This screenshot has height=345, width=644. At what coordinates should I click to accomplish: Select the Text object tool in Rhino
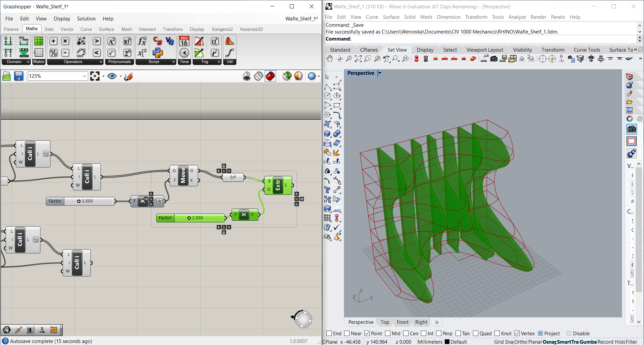point(327,190)
